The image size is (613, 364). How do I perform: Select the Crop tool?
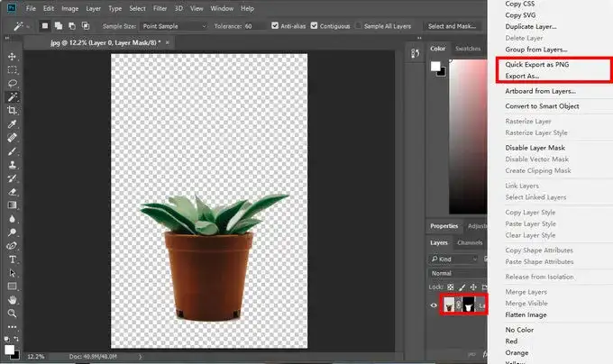pos(13,110)
